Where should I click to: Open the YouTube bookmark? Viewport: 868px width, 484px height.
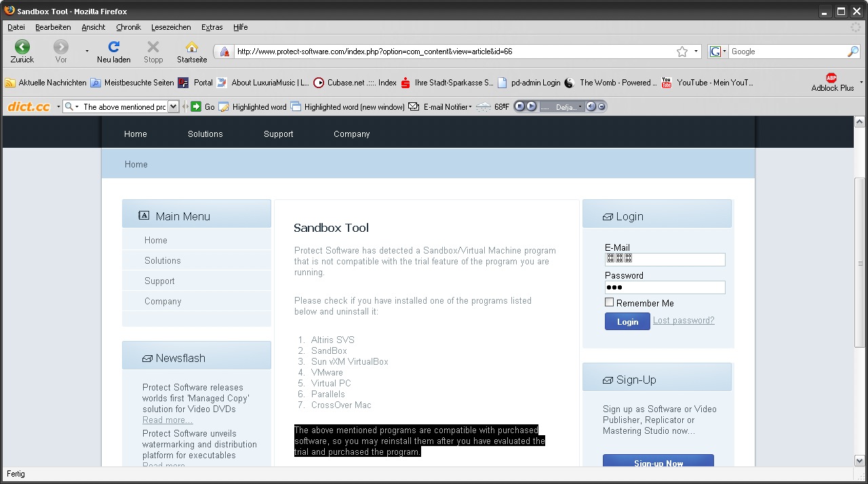click(707, 83)
